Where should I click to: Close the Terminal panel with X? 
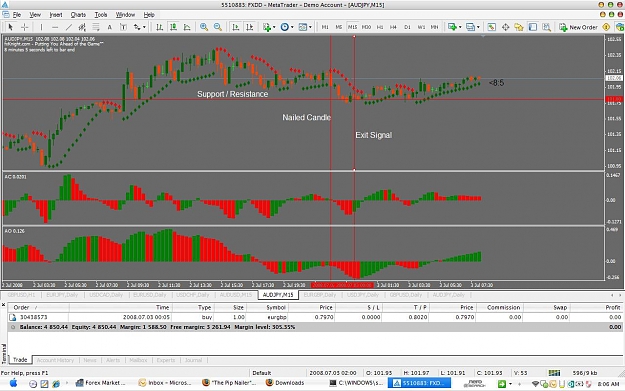4,305
